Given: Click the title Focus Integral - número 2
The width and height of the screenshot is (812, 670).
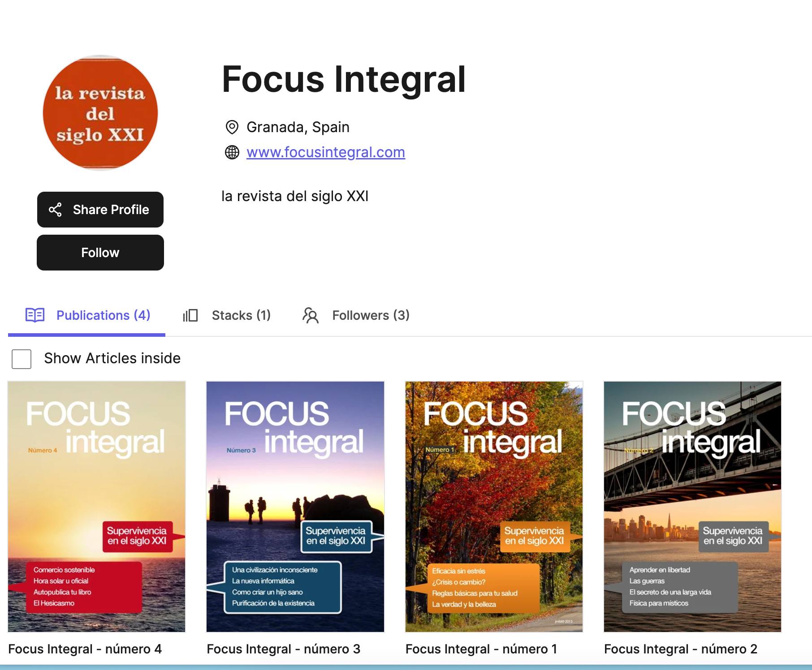Looking at the screenshot, I should coord(680,649).
